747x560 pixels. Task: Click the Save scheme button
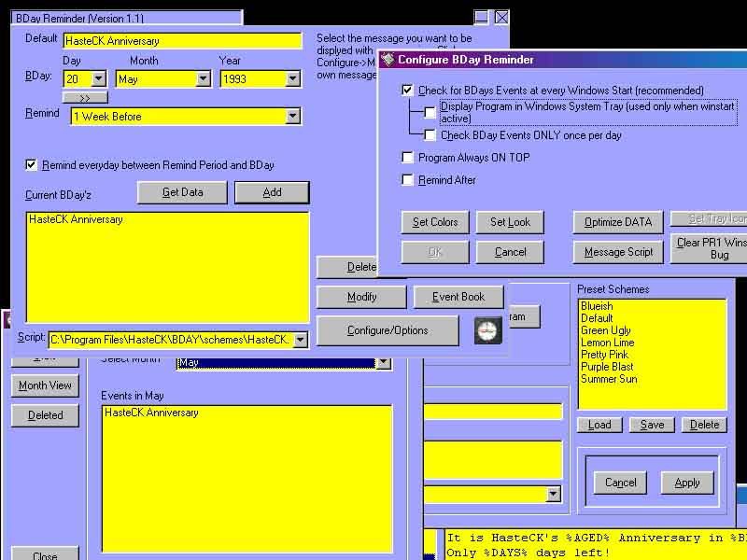coord(652,425)
